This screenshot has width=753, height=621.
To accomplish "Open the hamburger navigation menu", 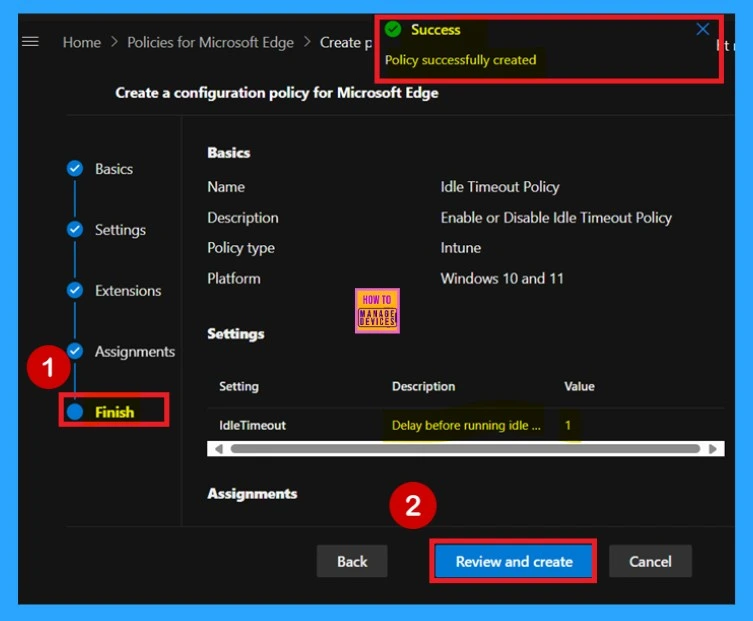I will (30, 42).
